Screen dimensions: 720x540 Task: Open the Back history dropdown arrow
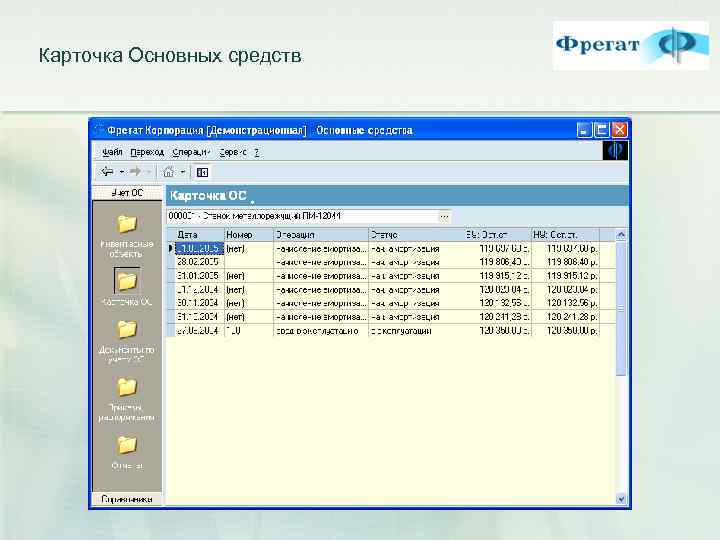click(122, 172)
